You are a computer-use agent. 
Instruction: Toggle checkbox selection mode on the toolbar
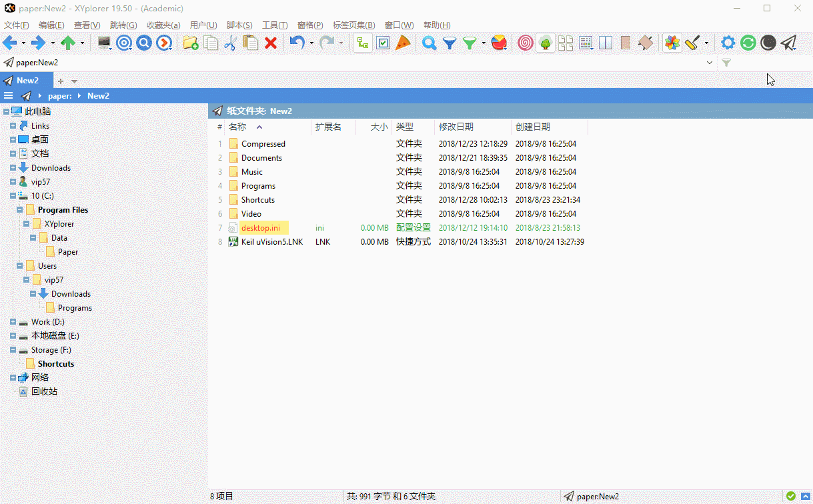point(383,42)
